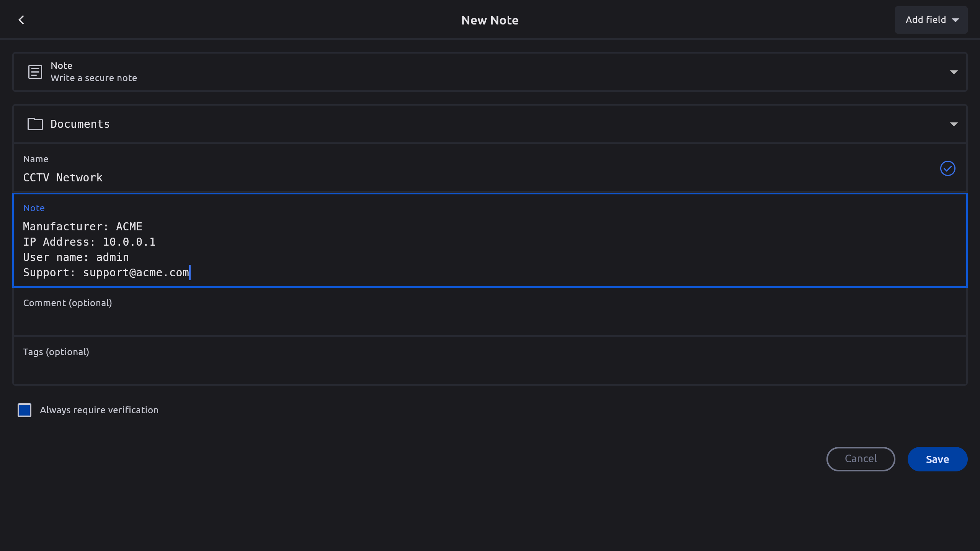Click the back arrow icon
Viewport: 980px width, 551px height.
point(21,20)
